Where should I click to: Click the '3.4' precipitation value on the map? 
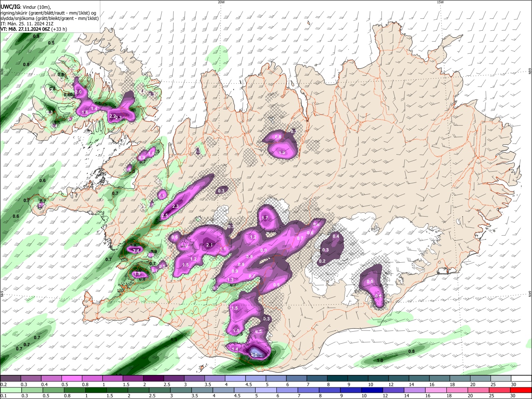(x=135, y=251)
